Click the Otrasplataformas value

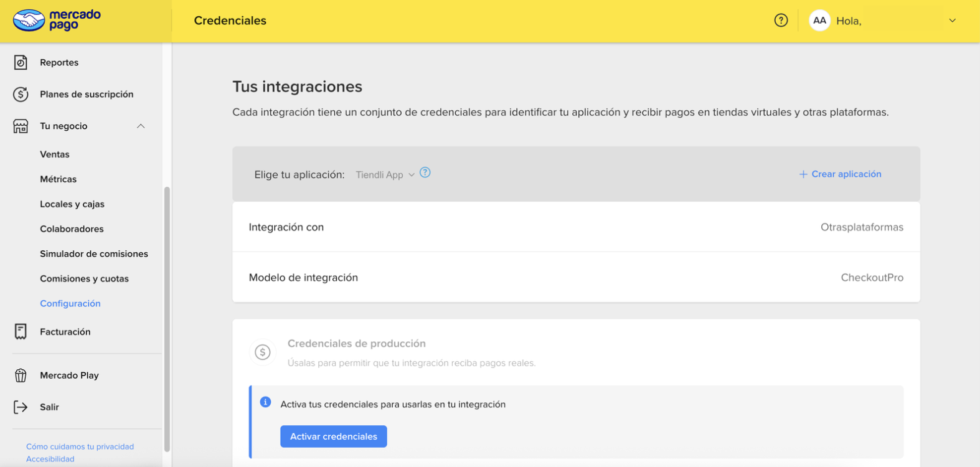click(x=862, y=227)
